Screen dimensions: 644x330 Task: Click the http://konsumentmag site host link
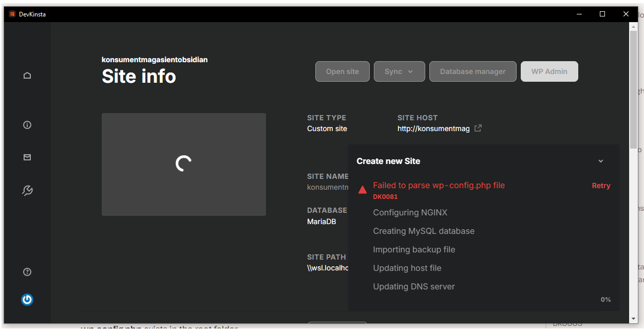click(x=433, y=129)
